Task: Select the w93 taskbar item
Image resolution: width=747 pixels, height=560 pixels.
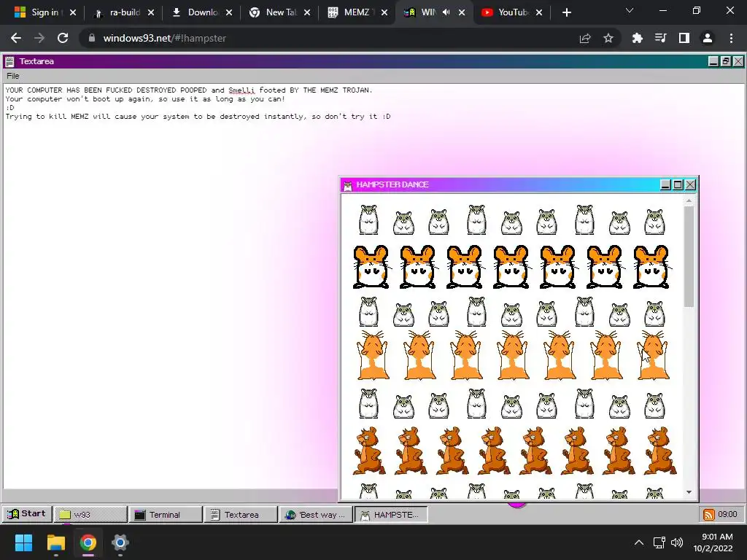Action: click(90, 514)
